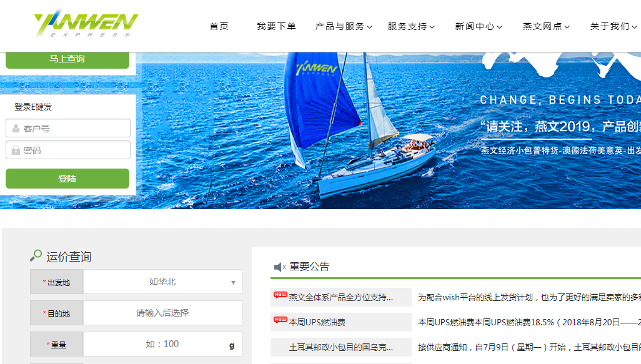This screenshot has height=364, width=641.
Task: Open the 我要下单 menu item
Action: coord(276,26)
